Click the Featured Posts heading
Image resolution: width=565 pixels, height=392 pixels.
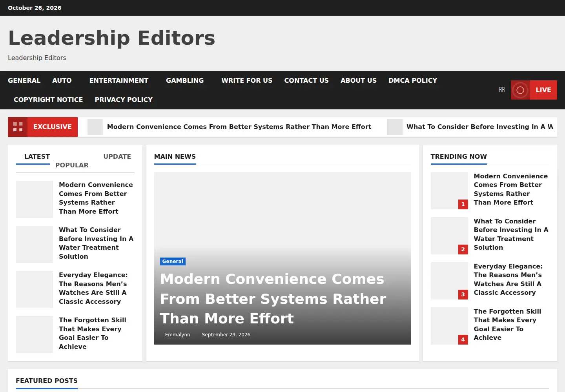point(47,381)
